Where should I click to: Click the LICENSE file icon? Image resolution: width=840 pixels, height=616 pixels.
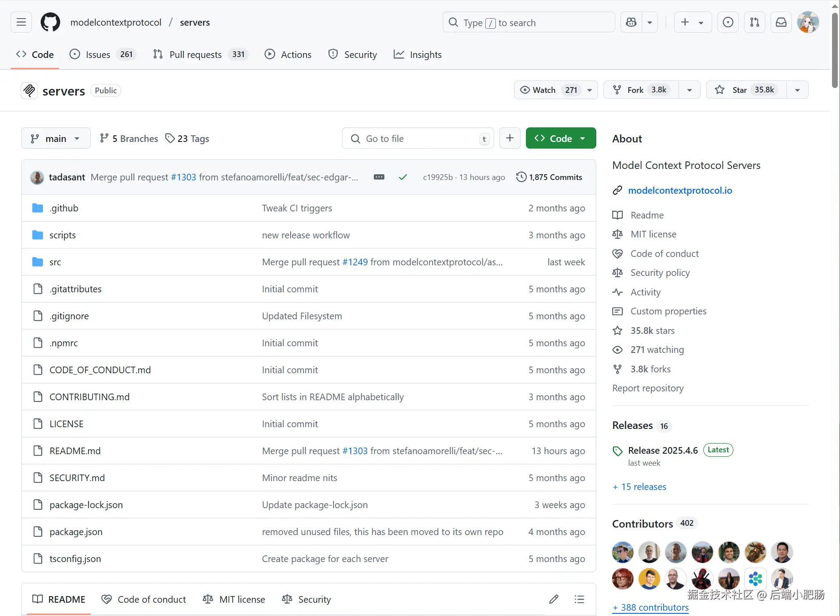click(38, 424)
